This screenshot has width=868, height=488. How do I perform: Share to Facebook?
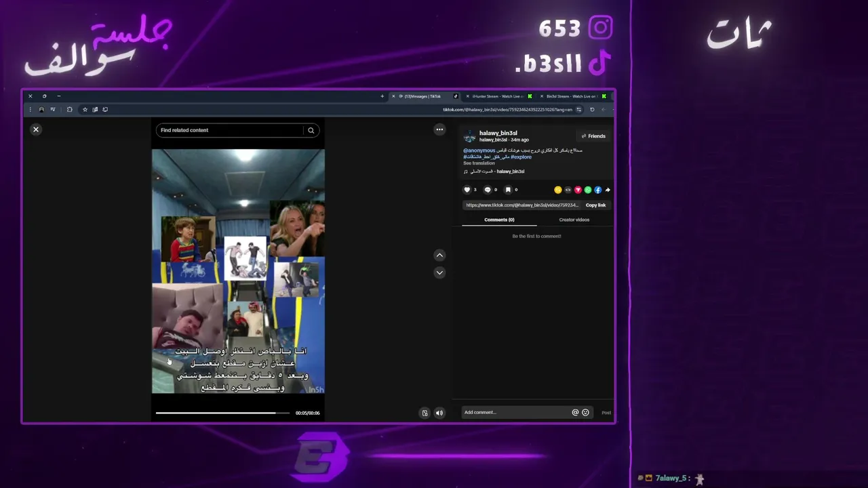598,190
